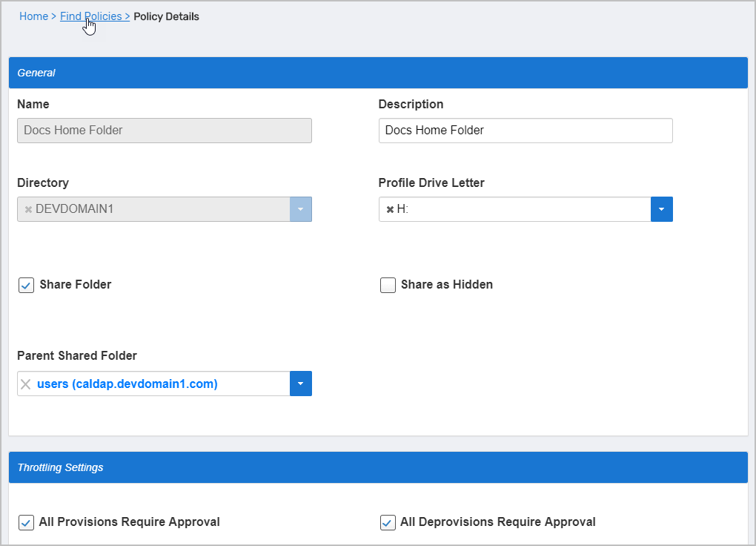Select the users (caldap.devdomain1.com) folder value

(x=127, y=384)
